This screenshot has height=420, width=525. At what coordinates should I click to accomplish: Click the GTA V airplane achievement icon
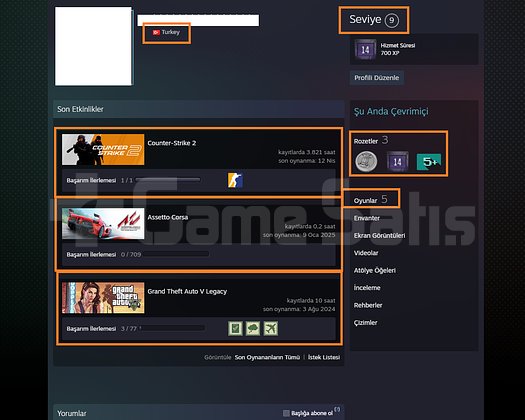coord(271,329)
